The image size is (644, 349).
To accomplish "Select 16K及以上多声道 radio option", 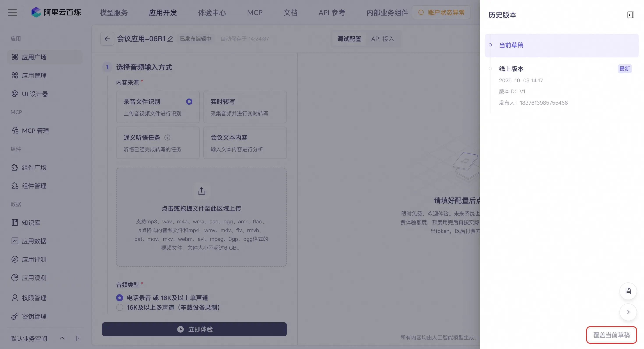I will (120, 307).
